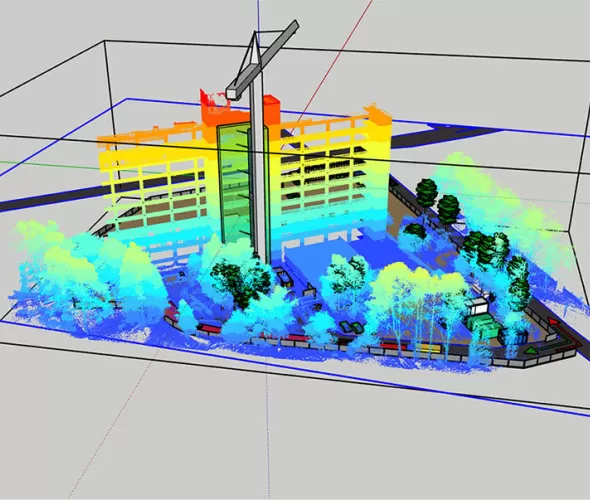Viewport: 590px width, 500px height.
Task: Select the red barrier segment next to yellow one
Action: tap(393, 345)
